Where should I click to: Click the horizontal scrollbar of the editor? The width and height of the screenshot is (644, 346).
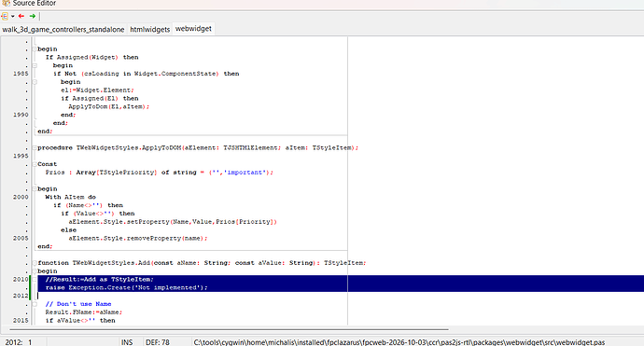pyautogui.click(x=229, y=329)
